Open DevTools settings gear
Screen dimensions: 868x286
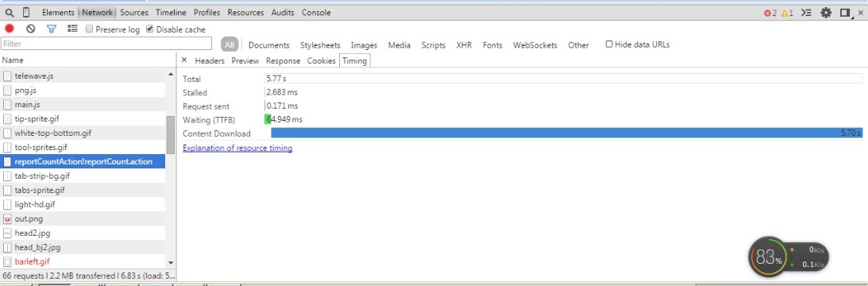coord(826,12)
